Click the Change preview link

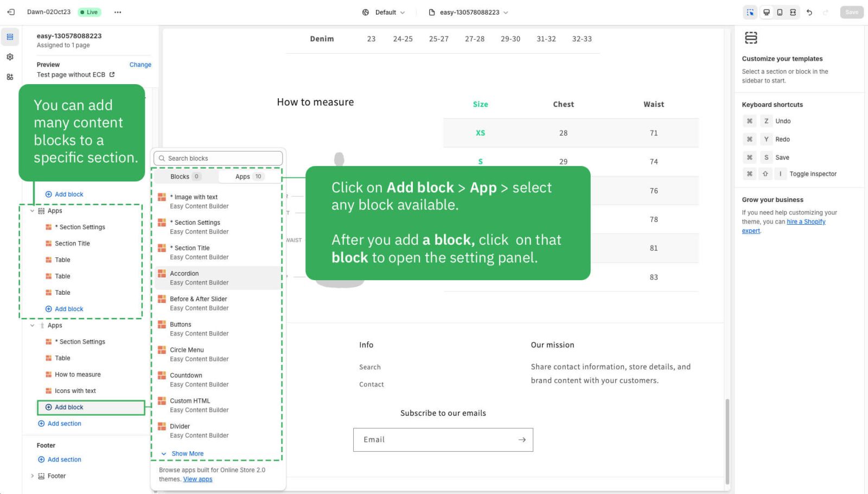coord(140,65)
